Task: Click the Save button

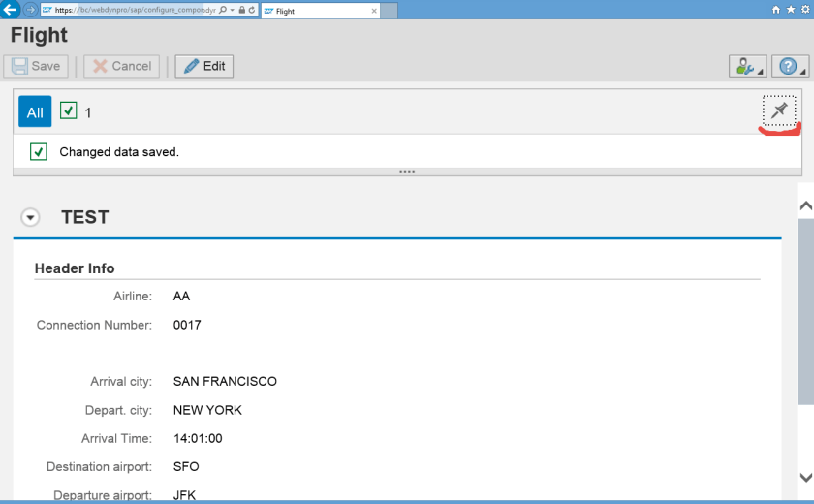Action: [x=36, y=67]
